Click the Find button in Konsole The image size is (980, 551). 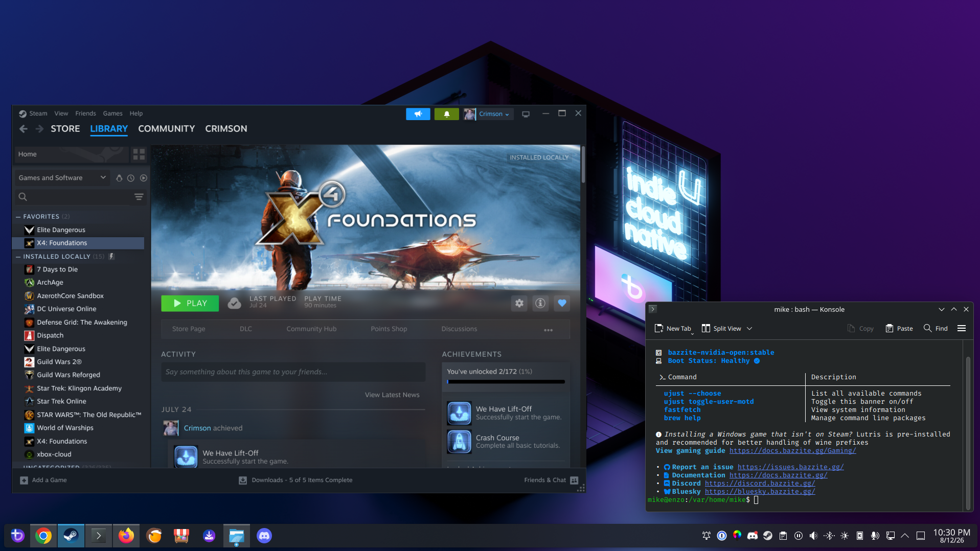click(936, 329)
